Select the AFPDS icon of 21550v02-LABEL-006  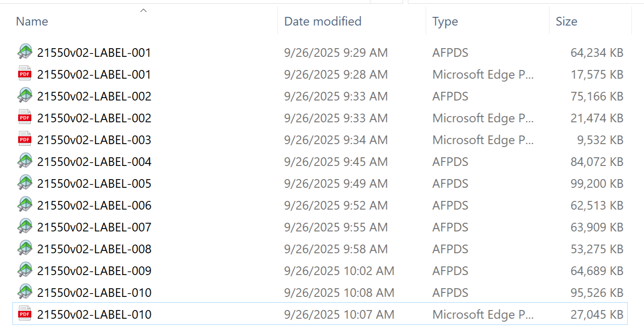[25, 205]
